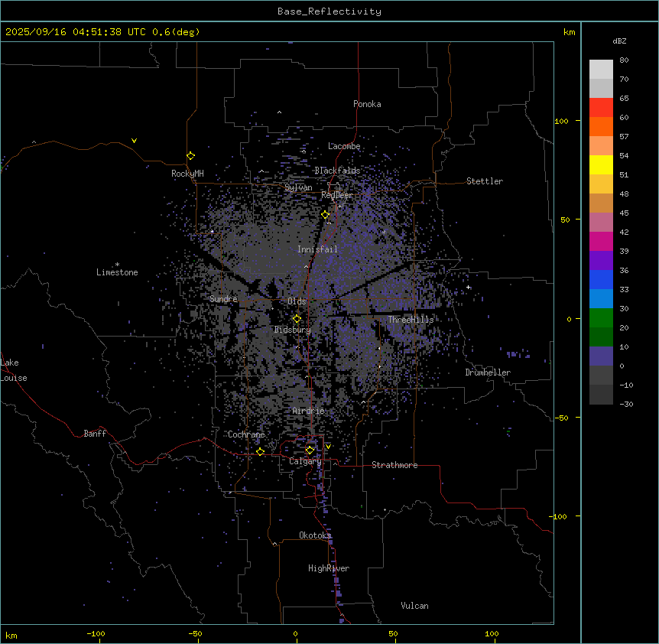Click the Banff label
The width and height of the screenshot is (659, 644).
pos(95,434)
